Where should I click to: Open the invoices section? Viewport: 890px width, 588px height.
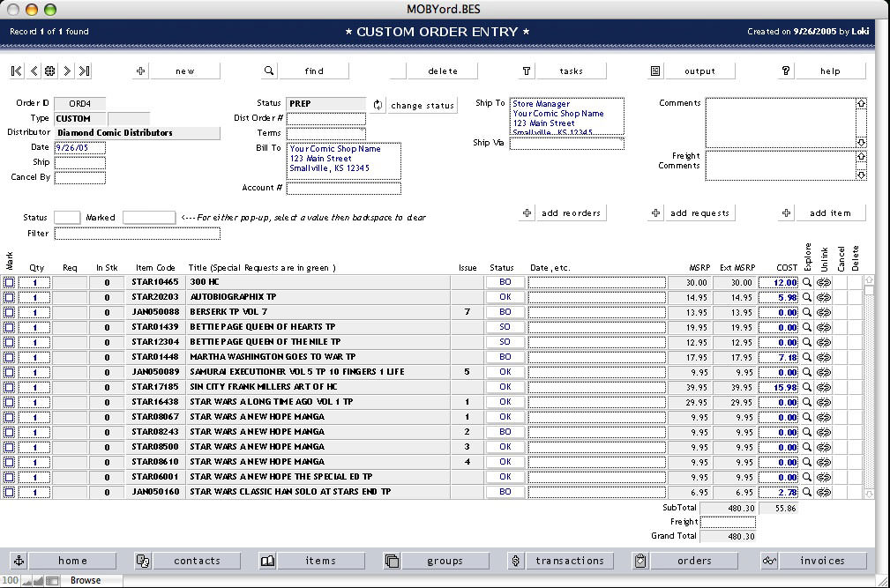pyautogui.click(x=823, y=561)
